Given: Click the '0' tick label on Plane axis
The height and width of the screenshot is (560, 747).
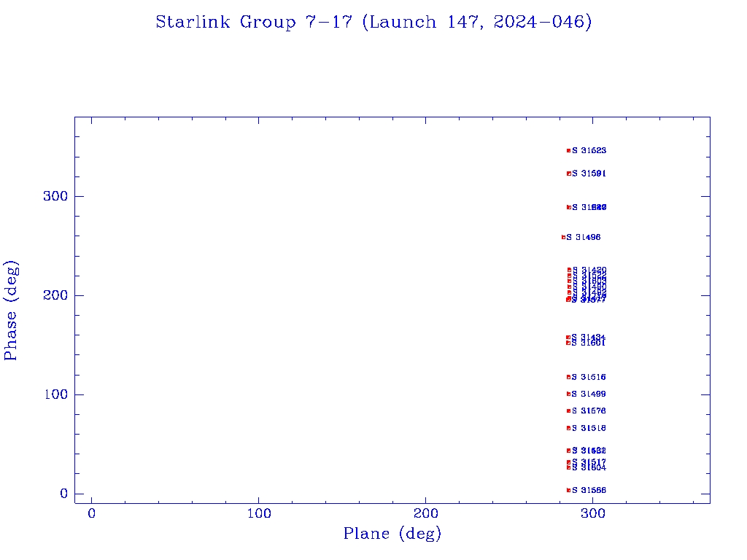Looking at the screenshot, I should pyautogui.click(x=91, y=513).
